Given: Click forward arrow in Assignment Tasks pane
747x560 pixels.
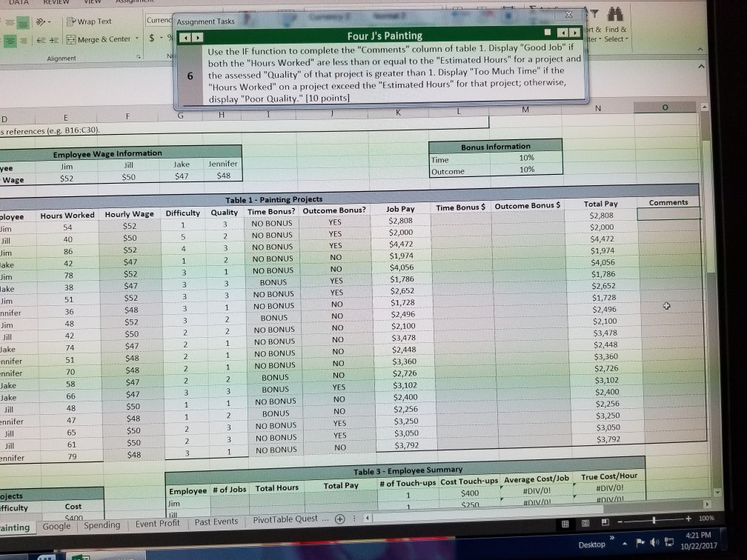Looking at the screenshot, I should 198,39.
